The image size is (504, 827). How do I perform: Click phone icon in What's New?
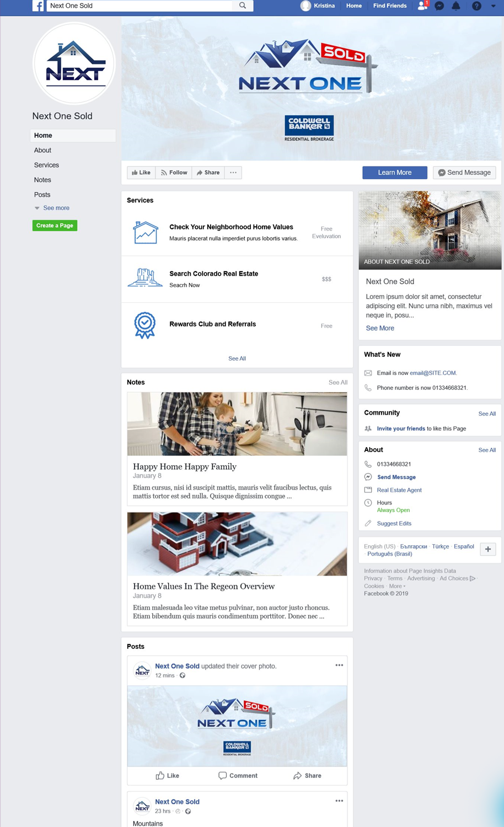[x=368, y=388]
